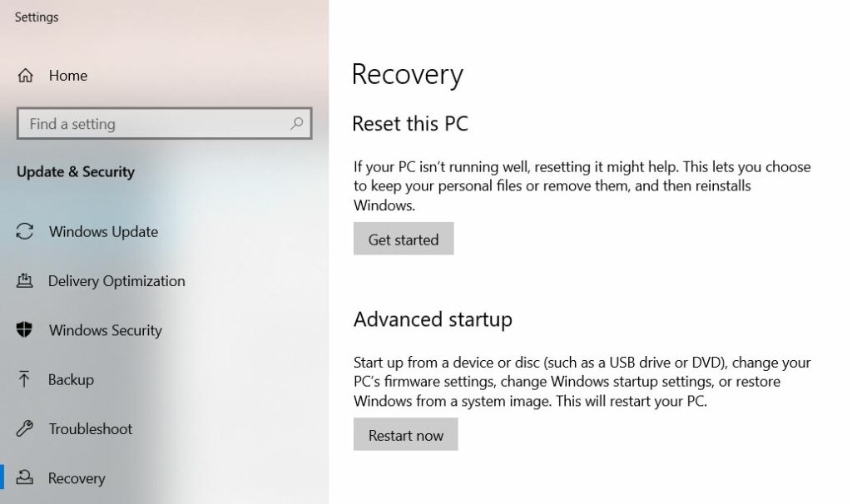Switch to Windows Security page
852x504 pixels.
[x=105, y=330]
